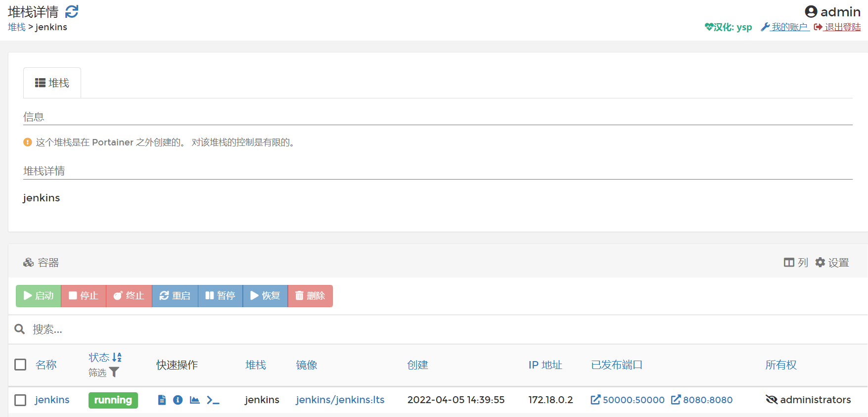Click the 重启 restart button
868x417 pixels.
175,296
